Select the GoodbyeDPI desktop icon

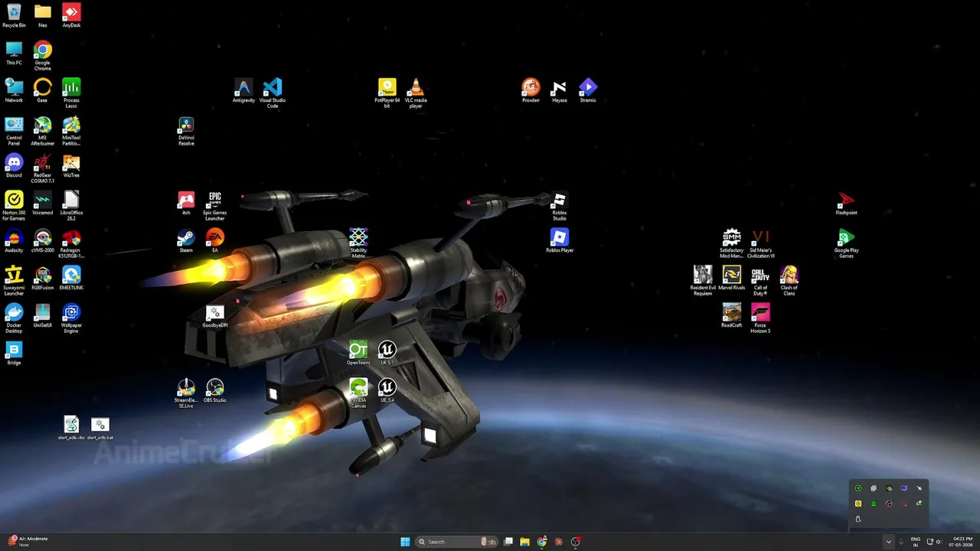point(215,315)
